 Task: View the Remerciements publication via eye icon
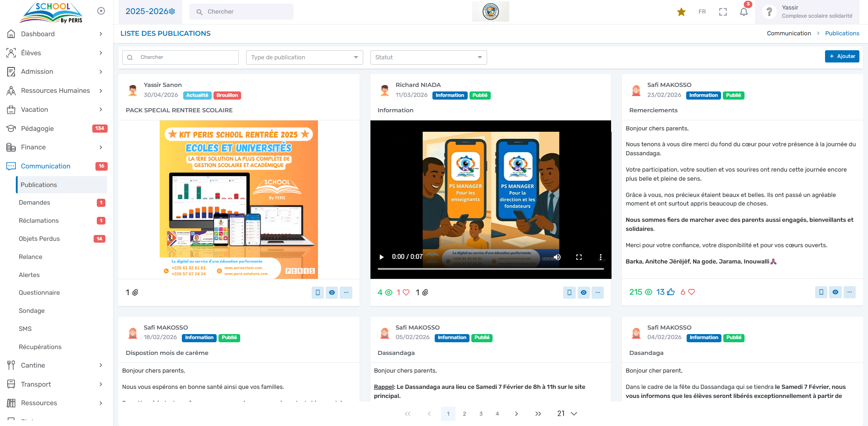[835, 292]
